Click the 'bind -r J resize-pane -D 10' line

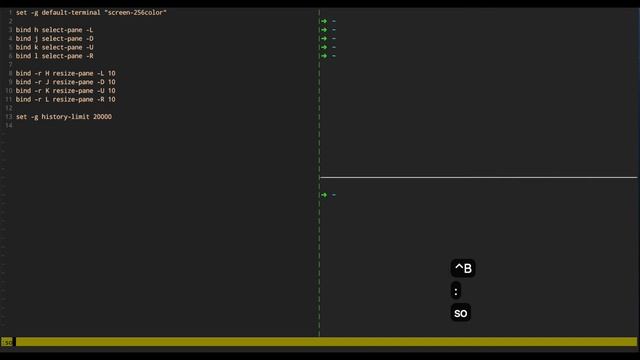[65, 82]
